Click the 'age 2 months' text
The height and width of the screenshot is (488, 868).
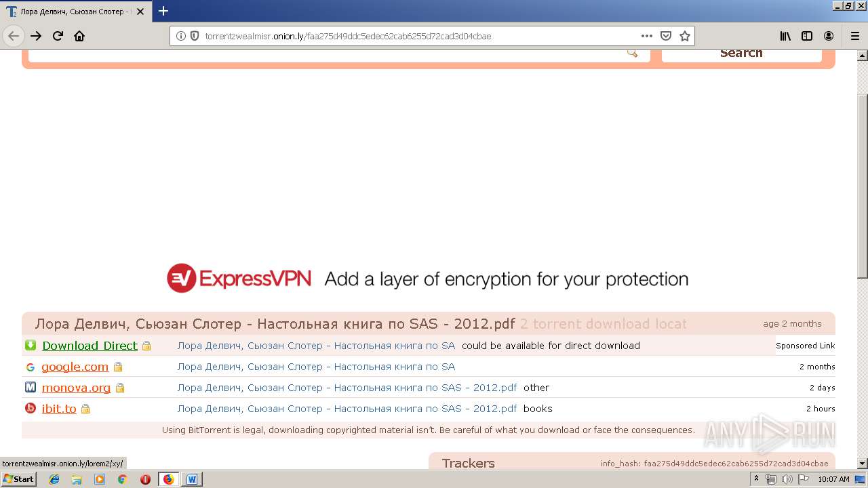point(792,323)
